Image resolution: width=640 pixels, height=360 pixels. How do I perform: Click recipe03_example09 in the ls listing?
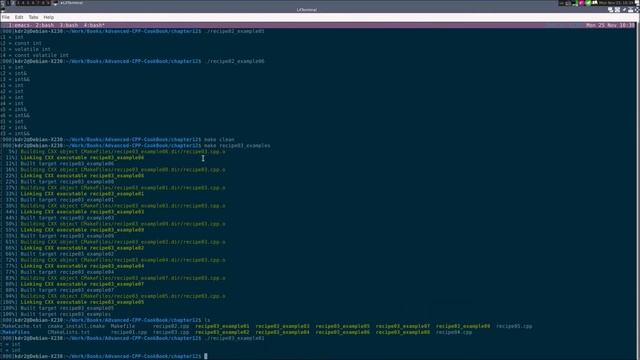pyautogui.click(x=463, y=327)
